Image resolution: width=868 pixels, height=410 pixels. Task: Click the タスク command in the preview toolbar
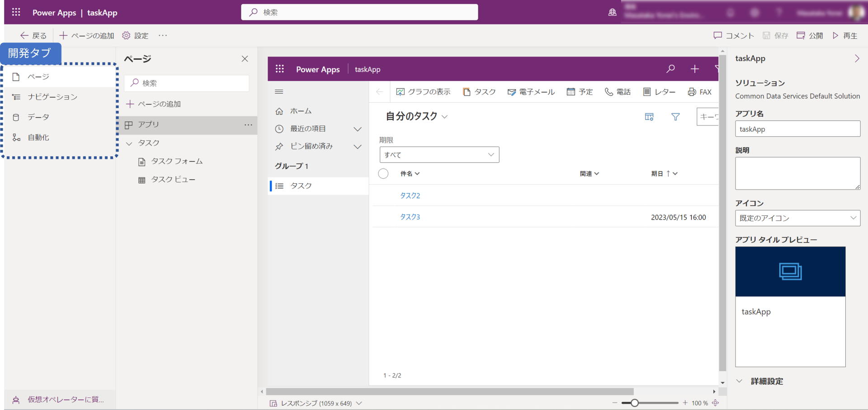479,92
